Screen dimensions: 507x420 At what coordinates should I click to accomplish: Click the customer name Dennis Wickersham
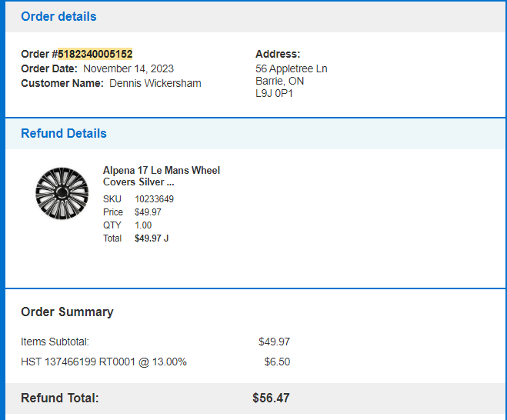(155, 83)
